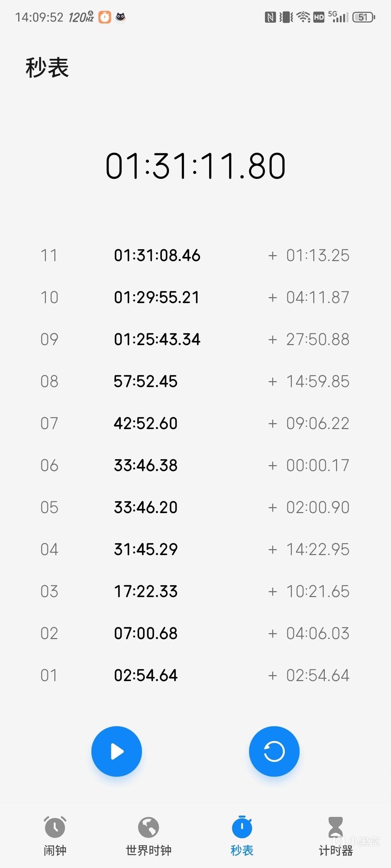Tap lap 01 time 02:54.64
Image resolution: width=391 pixels, height=868 pixels.
(146, 675)
